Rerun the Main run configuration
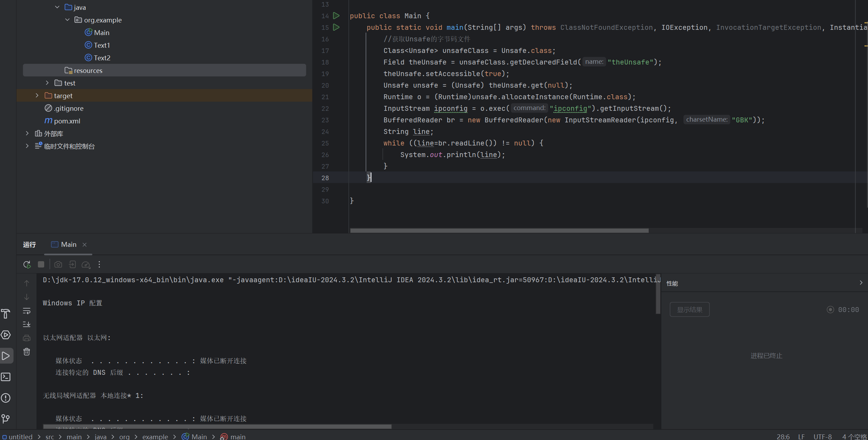This screenshot has width=868, height=440. [27, 264]
